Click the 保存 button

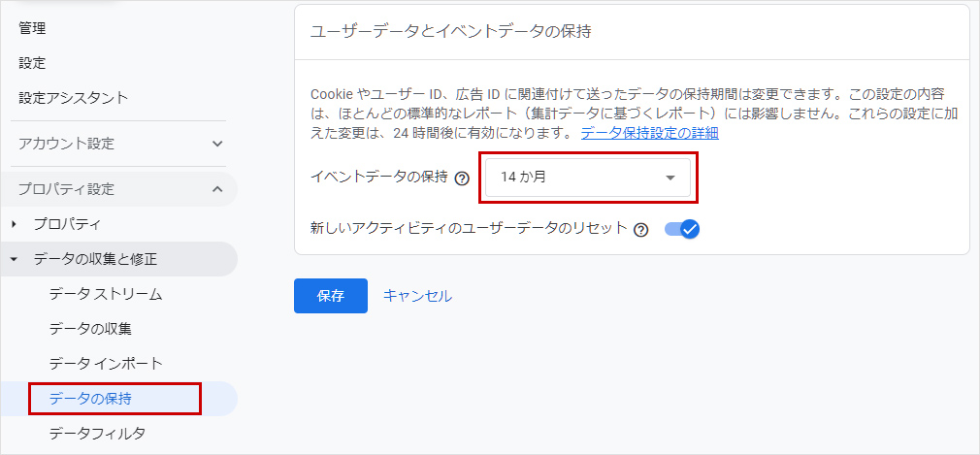pyautogui.click(x=330, y=296)
